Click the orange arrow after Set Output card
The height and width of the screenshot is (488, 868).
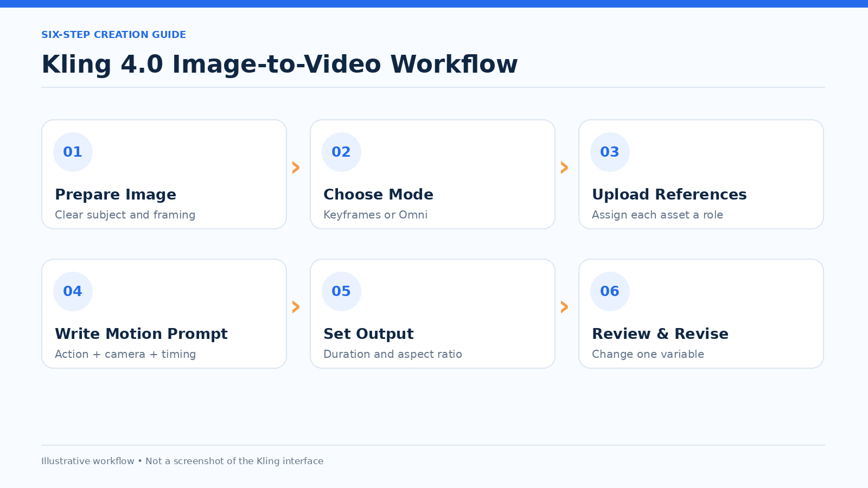tap(565, 307)
